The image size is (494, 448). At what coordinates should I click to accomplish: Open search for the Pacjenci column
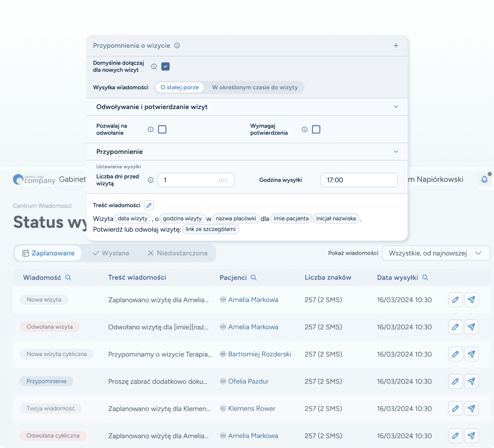[x=254, y=277]
